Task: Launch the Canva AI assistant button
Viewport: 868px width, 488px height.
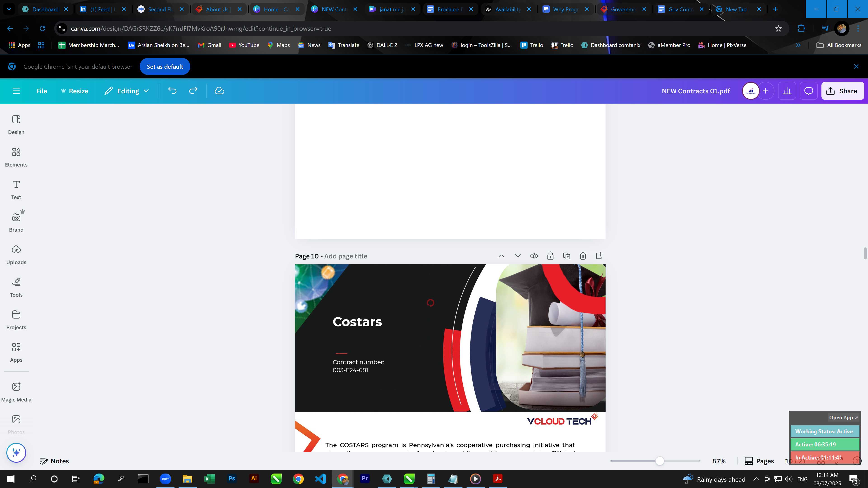Action: click(x=16, y=452)
